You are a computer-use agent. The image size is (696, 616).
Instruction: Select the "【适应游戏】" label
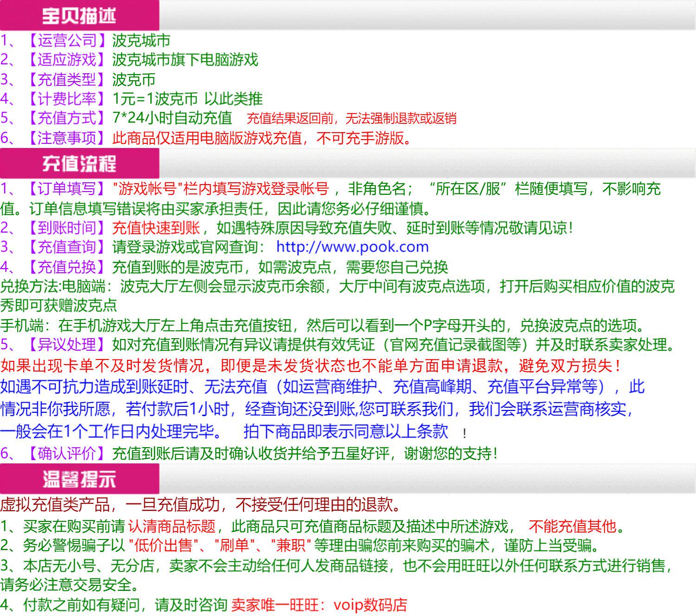[66, 60]
